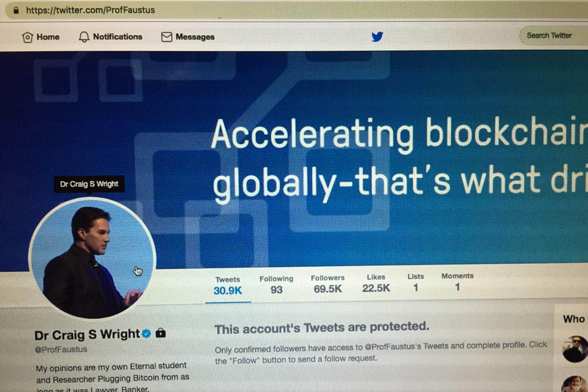588x392 pixels.
Task: Open the circular profile photo
Action: pos(92,258)
